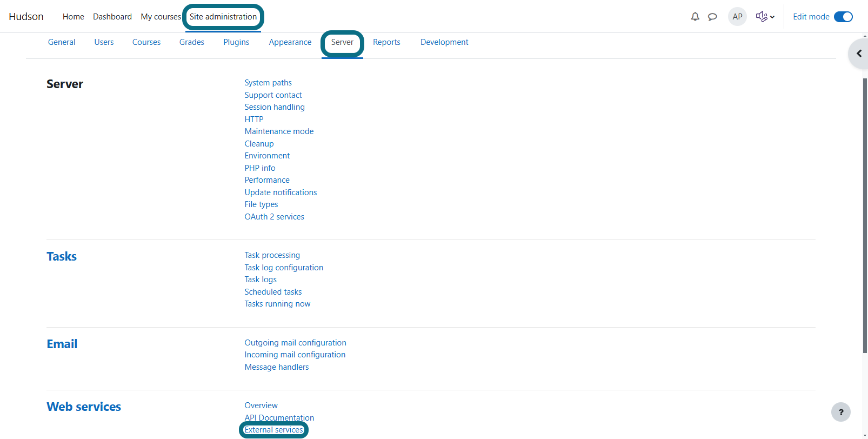Go to the Home navigation item
This screenshot has height=439, width=868.
[x=74, y=17]
